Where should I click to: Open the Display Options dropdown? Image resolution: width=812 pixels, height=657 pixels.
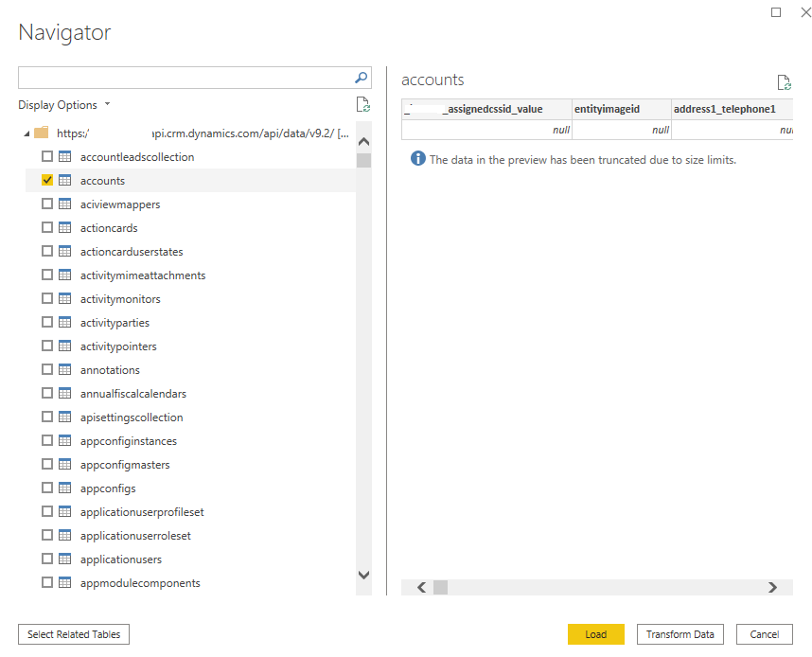coord(63,105)
